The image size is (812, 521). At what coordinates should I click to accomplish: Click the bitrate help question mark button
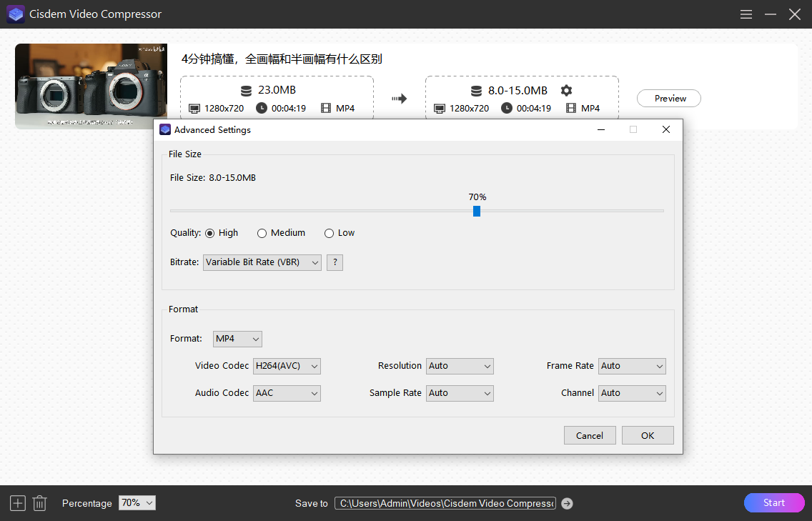(x=335, y=262)
